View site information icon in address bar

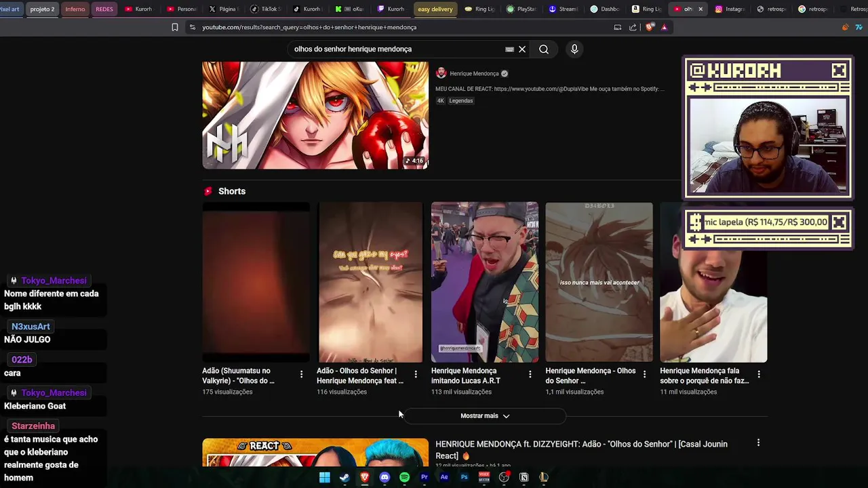tap(193, 27)
